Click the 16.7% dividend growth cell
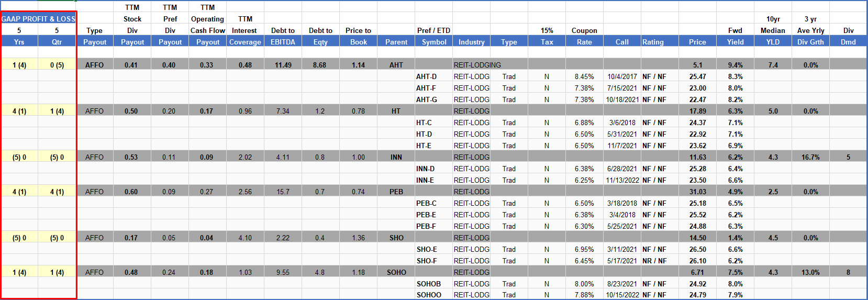Image resolution: width=868 pixels, height=300 pixels. (x=810, y=157)
